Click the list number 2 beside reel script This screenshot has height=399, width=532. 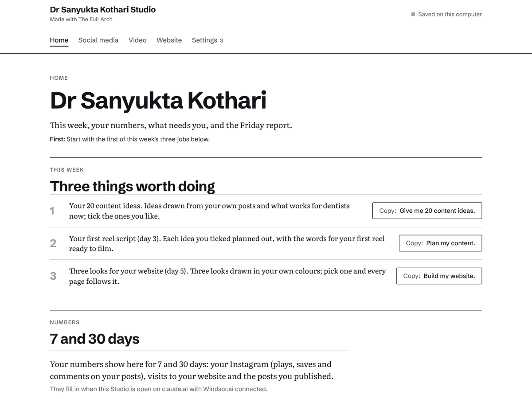click(53, 243)
